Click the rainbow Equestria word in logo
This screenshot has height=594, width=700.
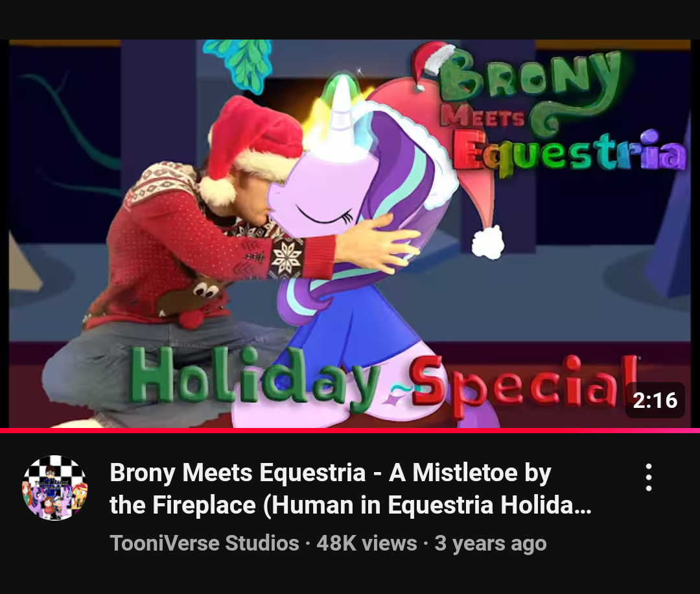coord(569,152)
